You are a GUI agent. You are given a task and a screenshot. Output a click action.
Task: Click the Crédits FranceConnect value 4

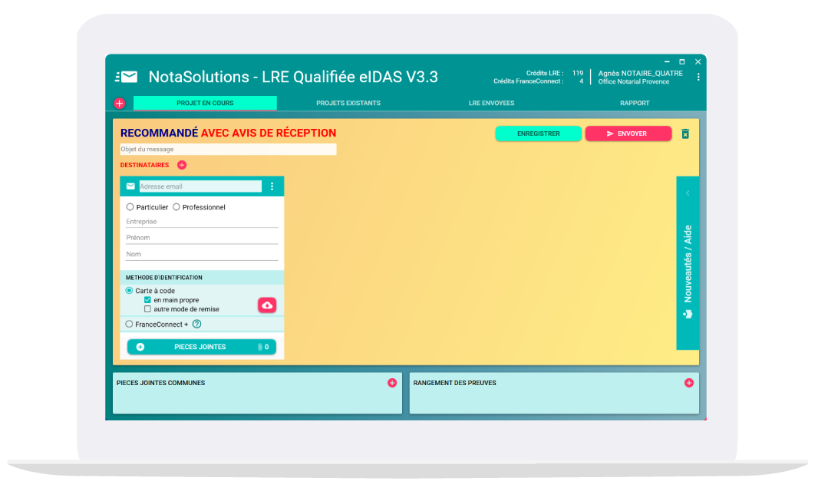581,81
